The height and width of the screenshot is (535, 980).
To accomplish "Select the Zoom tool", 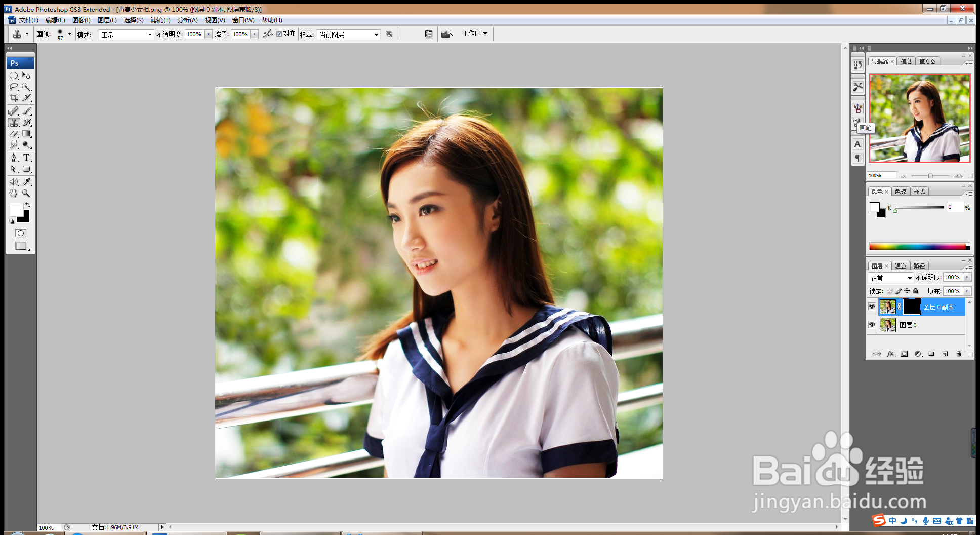I will (27, 193).
